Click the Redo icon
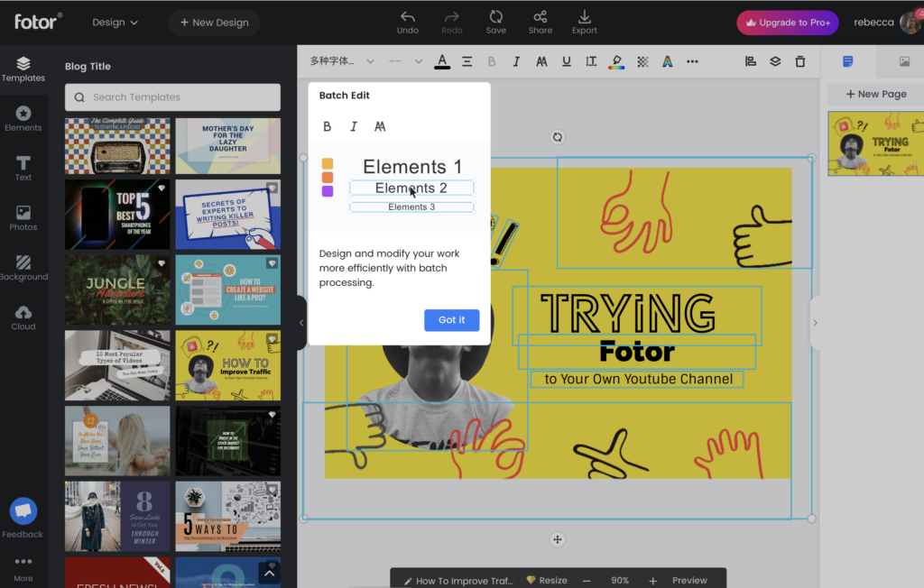The height and width of the screenshot is (588, 924). tap(451, 23)
